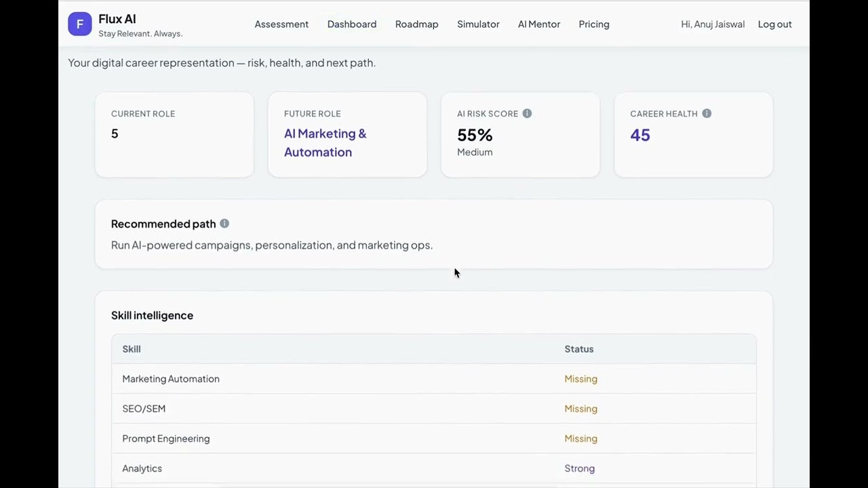This screenshot has height=488, width=868.
Task: Click the AI Risk Score info icon
Action: 527,113
